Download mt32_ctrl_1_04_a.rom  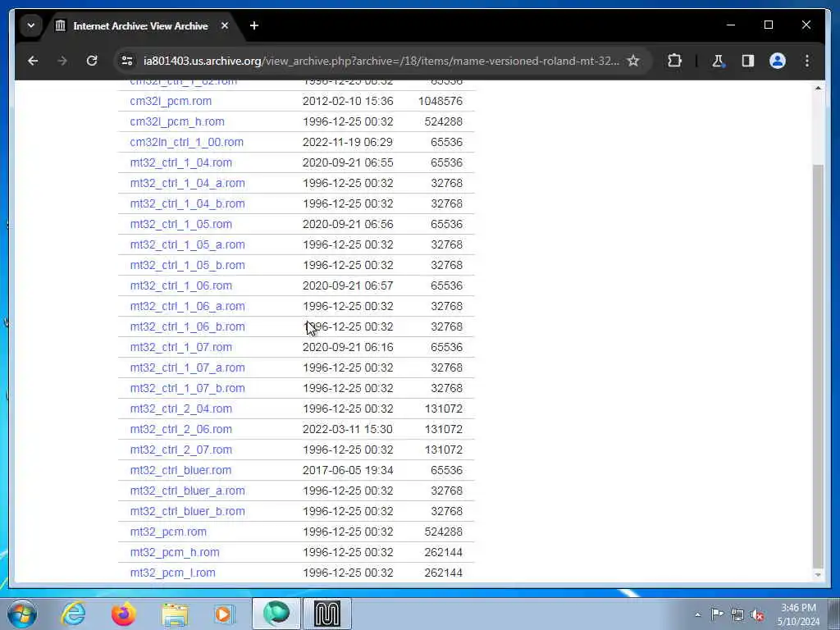[188, 183]
